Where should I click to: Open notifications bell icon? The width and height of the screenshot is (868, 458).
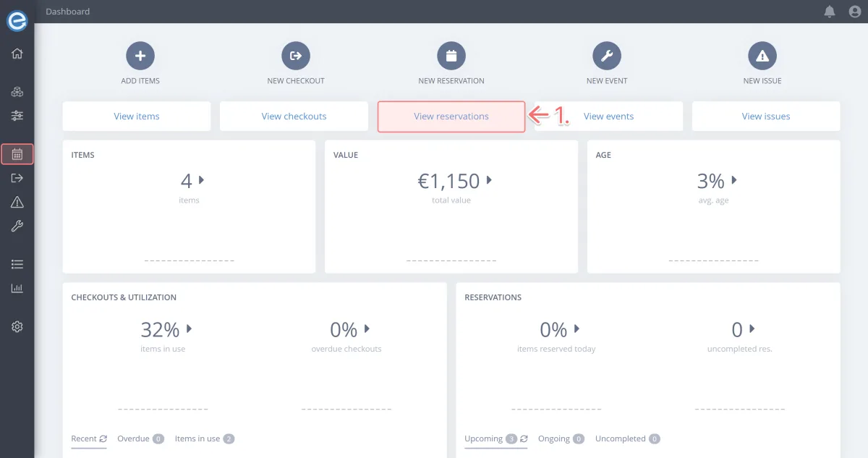pos(830,12)
